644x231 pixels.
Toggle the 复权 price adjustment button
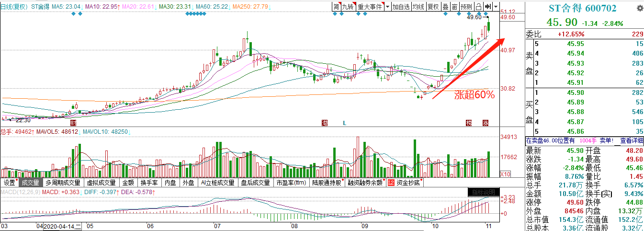pyautogui.click(x=433, y=7)
